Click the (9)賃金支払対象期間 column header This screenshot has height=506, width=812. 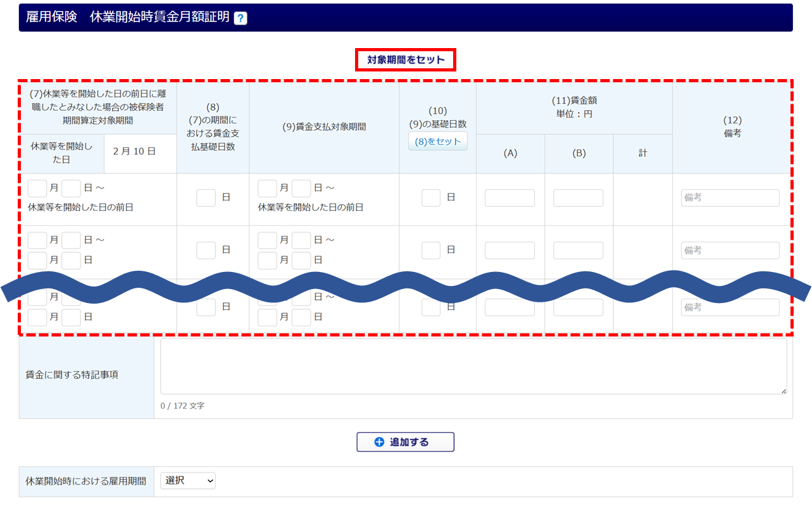pyautogui.click(x=324, y=126)
